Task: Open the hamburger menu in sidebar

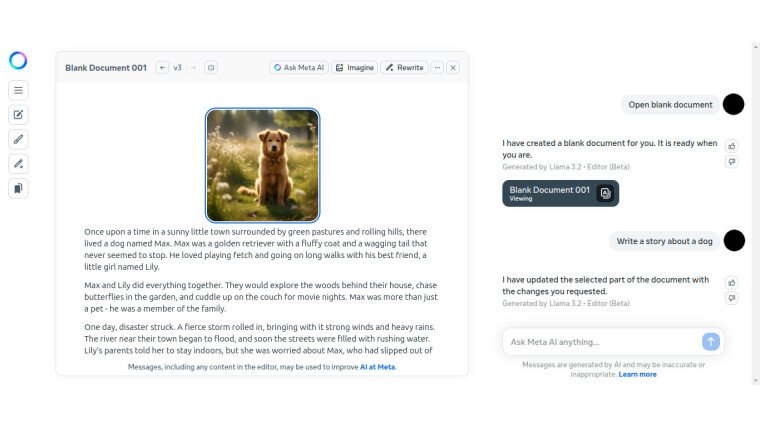Action: pos(18,90)
